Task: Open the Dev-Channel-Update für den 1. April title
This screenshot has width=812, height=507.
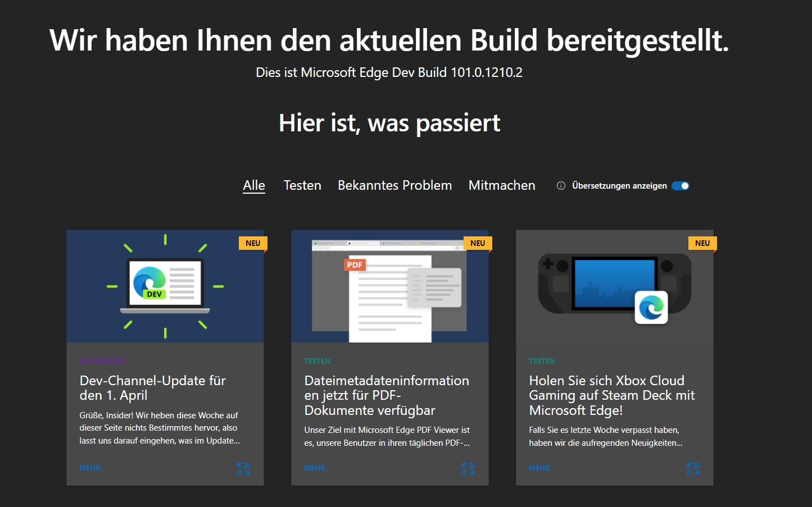Action: [x=153, y=388]
